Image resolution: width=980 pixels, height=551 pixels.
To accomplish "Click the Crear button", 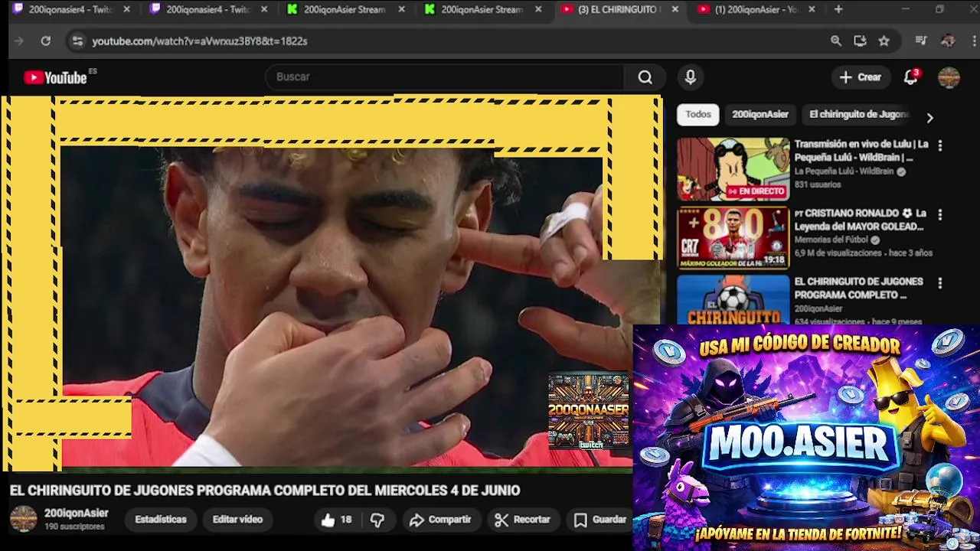I will pyautogui.click(x=861, y=77).
